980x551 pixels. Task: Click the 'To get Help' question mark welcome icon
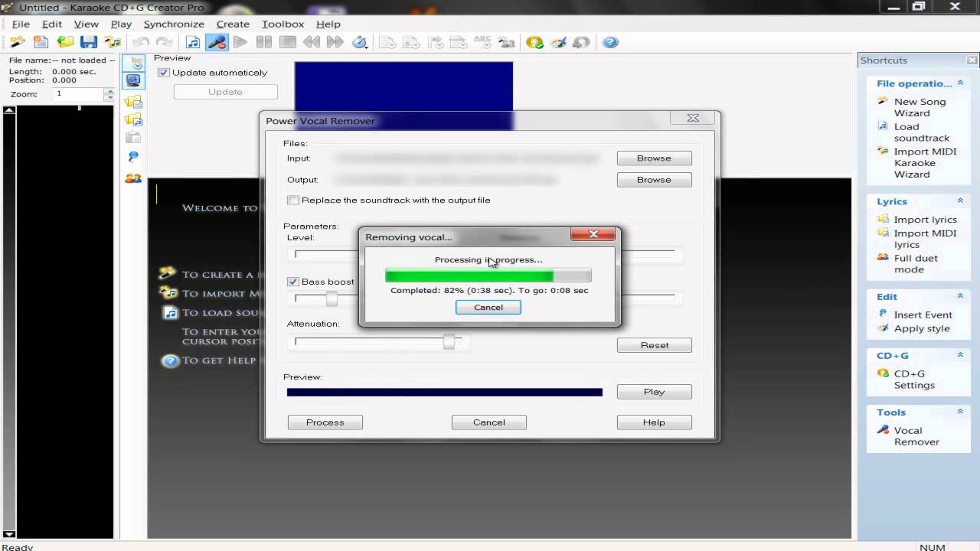pos(170,360)
